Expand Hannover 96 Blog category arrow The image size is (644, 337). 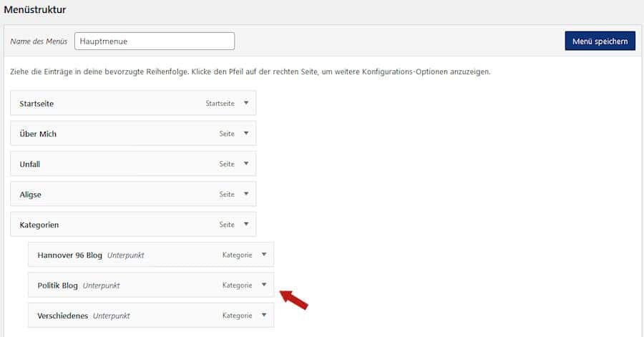263,254
